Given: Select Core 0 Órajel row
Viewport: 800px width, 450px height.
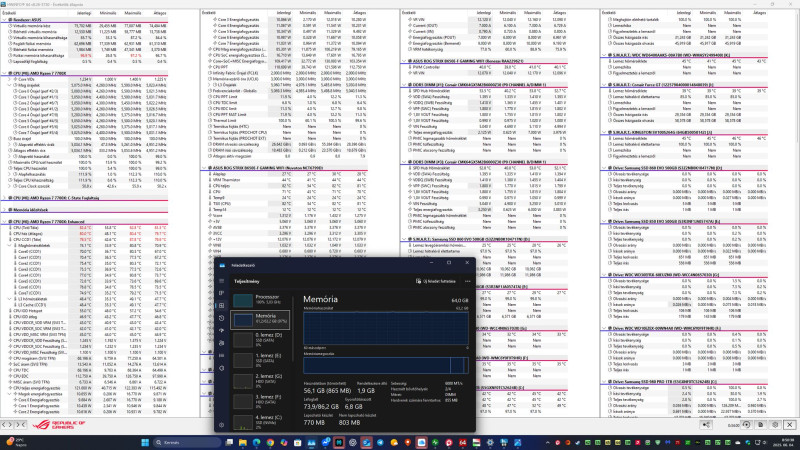Looking at the screenshot, I should click(85, 91).
